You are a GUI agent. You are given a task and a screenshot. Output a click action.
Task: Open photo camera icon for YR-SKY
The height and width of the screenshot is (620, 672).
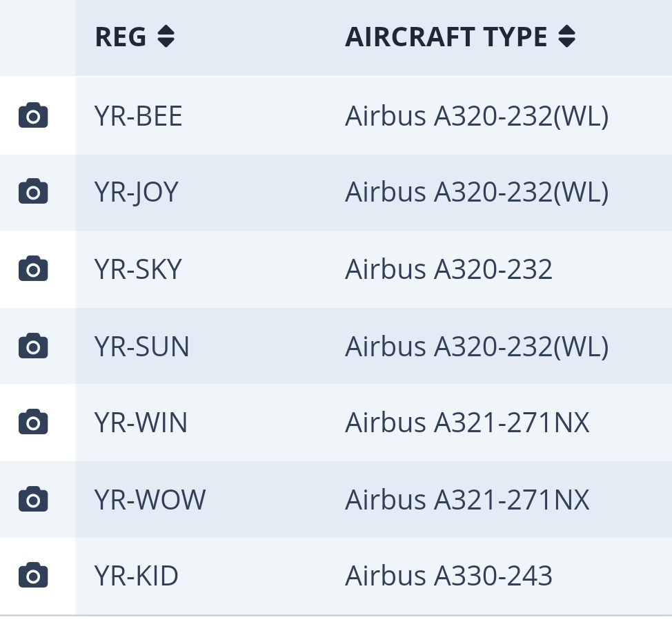[x=33, y=269]
